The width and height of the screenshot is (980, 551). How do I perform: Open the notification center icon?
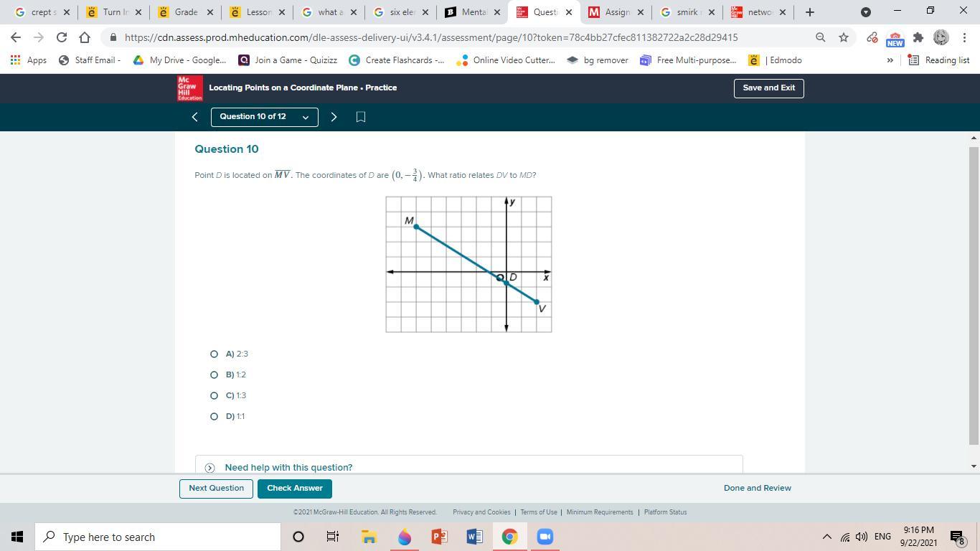tap(957, 537)
